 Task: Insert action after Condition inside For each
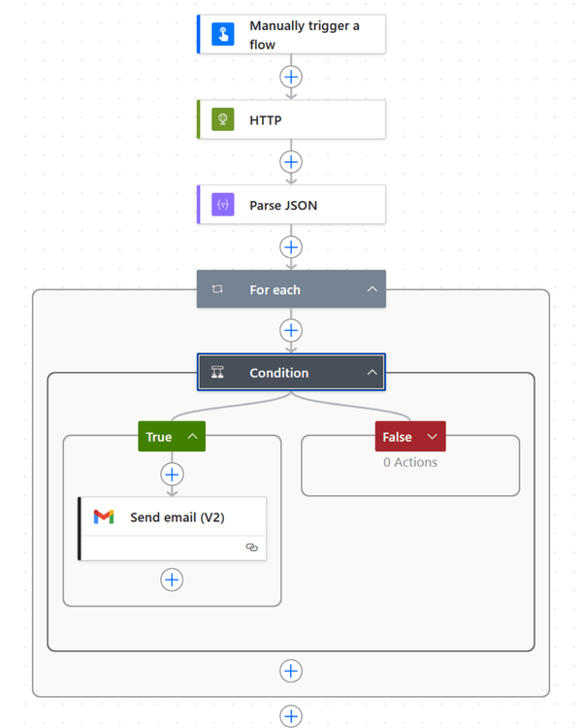tap(291, 671)
